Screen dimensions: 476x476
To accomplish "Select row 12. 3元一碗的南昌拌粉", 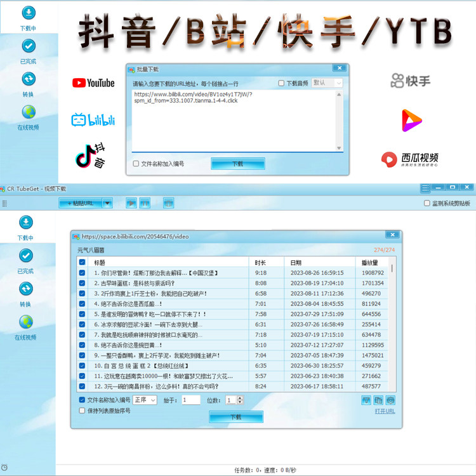I will pos(233,386).
